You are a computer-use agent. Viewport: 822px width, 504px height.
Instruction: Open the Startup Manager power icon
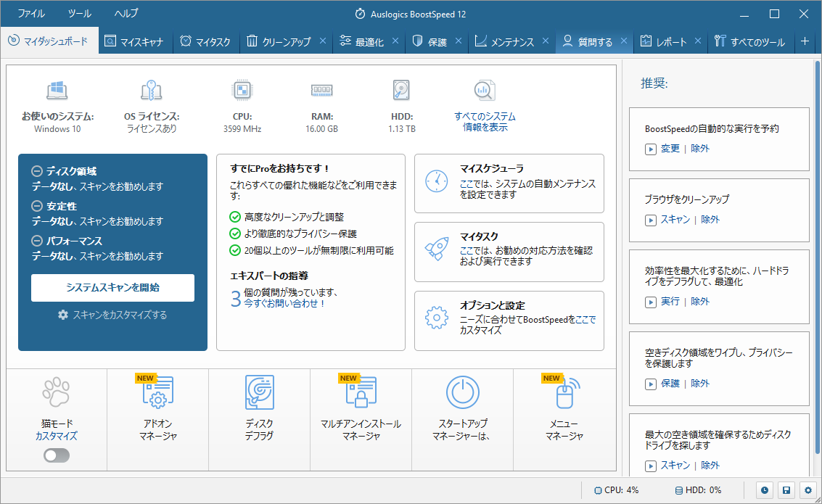tap(462, 394)
